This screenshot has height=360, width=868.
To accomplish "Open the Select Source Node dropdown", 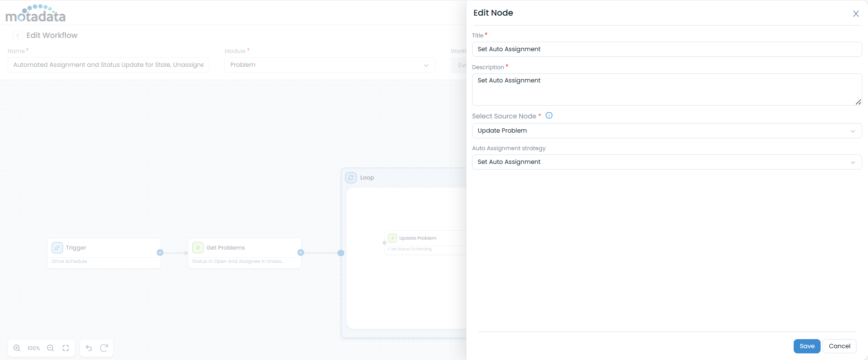I will click(x=666, y=131).
